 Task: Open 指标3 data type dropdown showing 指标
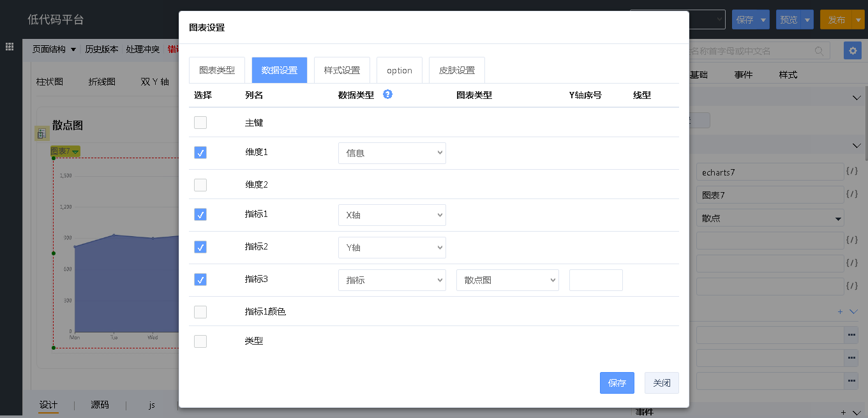click(x=392, y=280)
